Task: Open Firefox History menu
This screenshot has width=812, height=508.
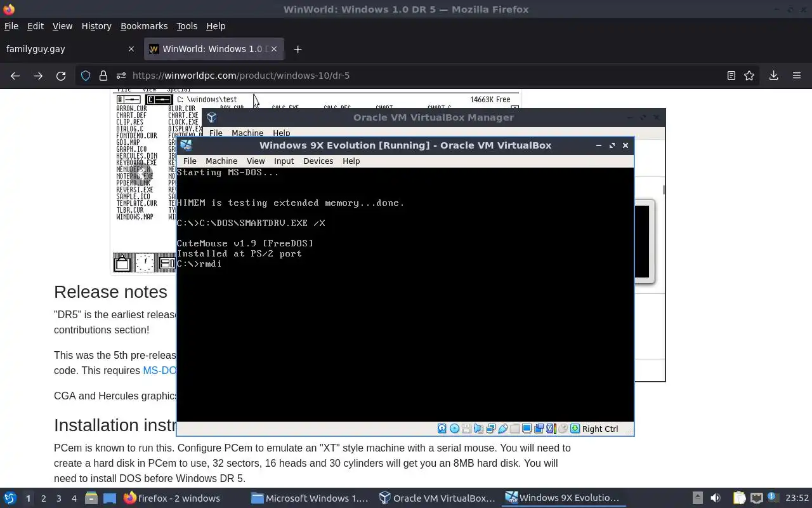Action: pyautogui.click(x=96, y=26)
